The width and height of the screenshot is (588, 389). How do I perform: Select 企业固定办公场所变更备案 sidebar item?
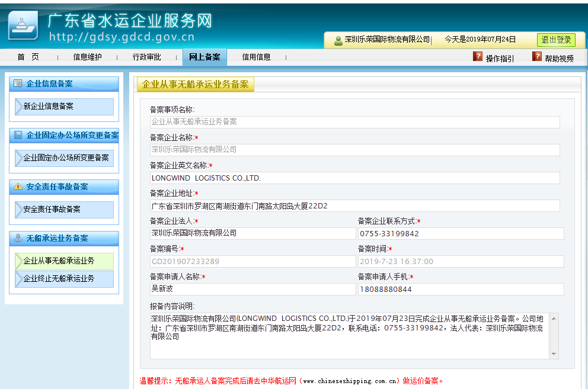click(x=65, y=157)
